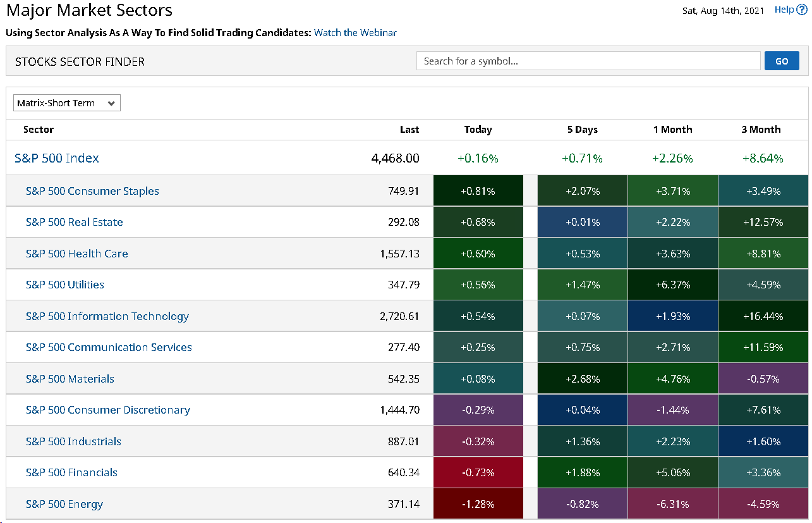
Task: Click the 1 Month column header
Action: point(673,130)
